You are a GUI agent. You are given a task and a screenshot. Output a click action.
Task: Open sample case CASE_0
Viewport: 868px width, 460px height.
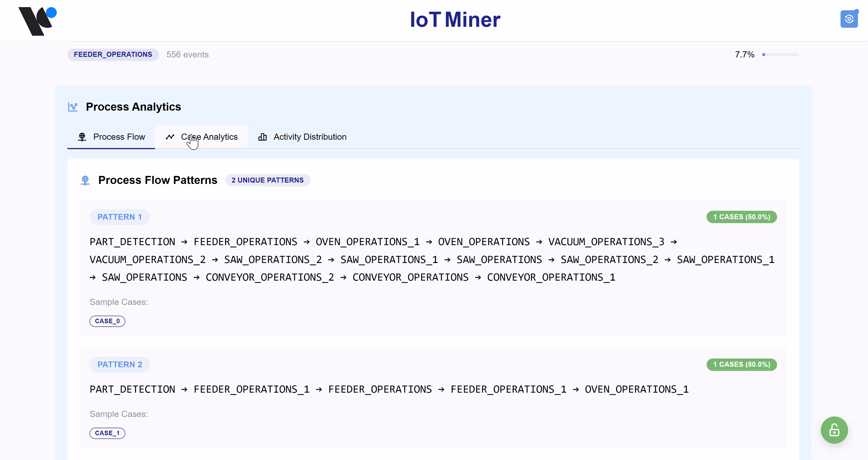[107, 321]
